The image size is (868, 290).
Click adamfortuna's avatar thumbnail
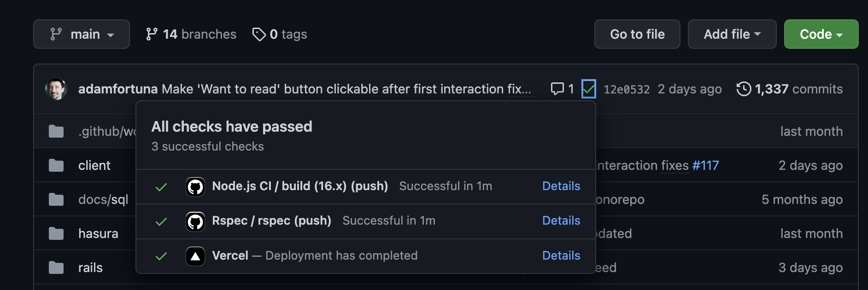pos(56,89)
